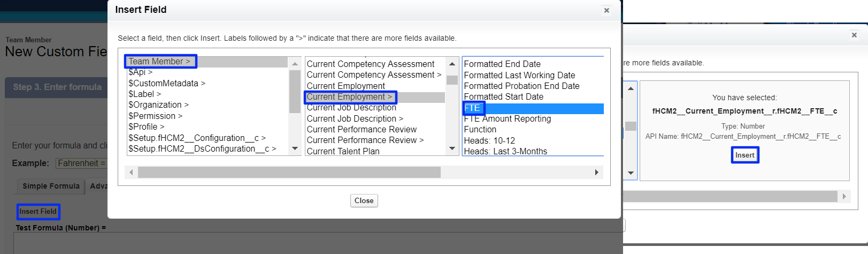Click the Close button below the lists
Image resolution: width=868 pixels, height=254 pixels.
tap(364, 200)
